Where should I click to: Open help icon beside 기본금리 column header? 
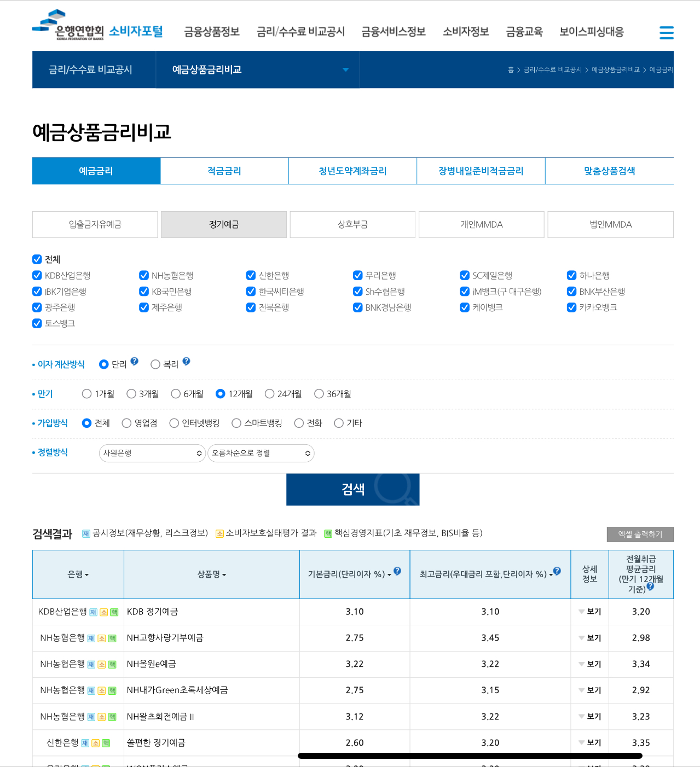coord(397,571)
